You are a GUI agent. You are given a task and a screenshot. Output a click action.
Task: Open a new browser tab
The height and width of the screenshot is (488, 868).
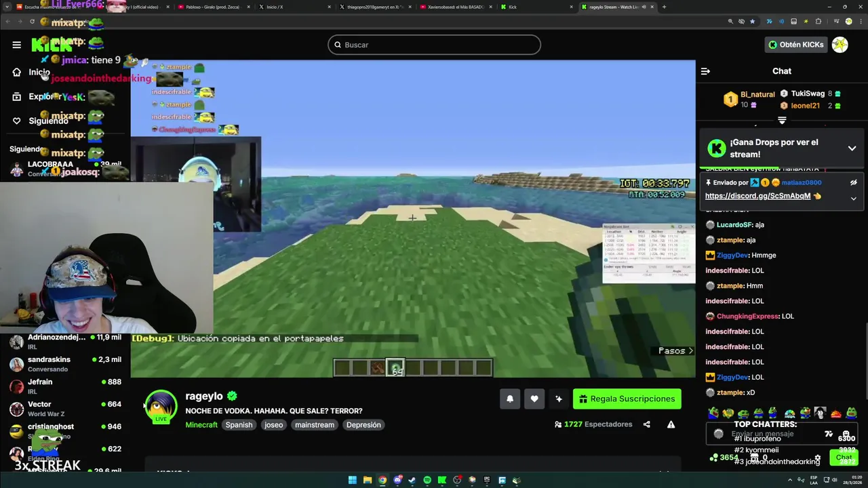(664, 7)
